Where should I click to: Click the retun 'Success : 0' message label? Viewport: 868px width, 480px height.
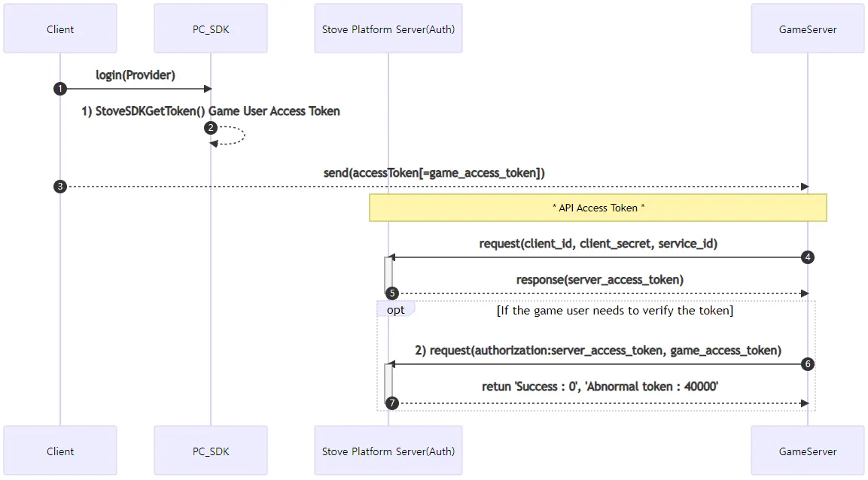coord(600,387)
